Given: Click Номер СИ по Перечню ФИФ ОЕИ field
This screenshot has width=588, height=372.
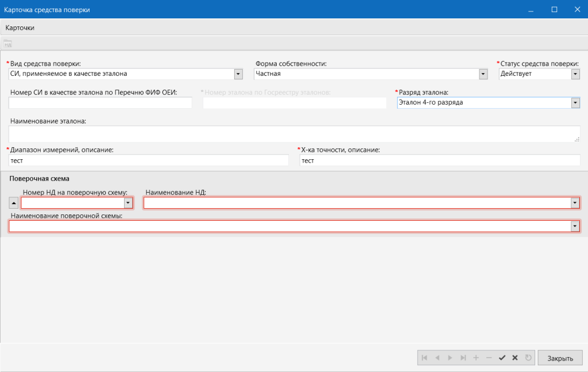Looking at the screenshot, I should coord(100,103).
